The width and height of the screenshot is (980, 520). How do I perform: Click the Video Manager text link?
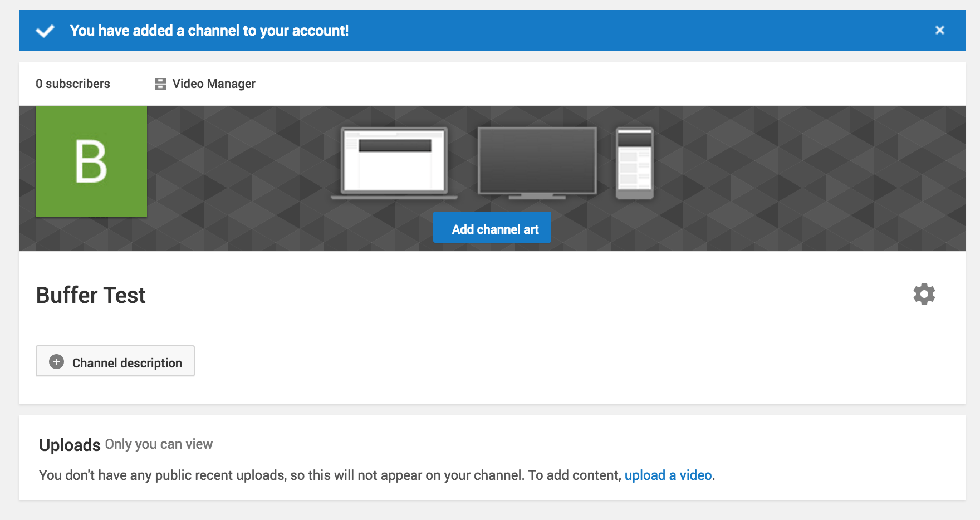coord(213,84)
